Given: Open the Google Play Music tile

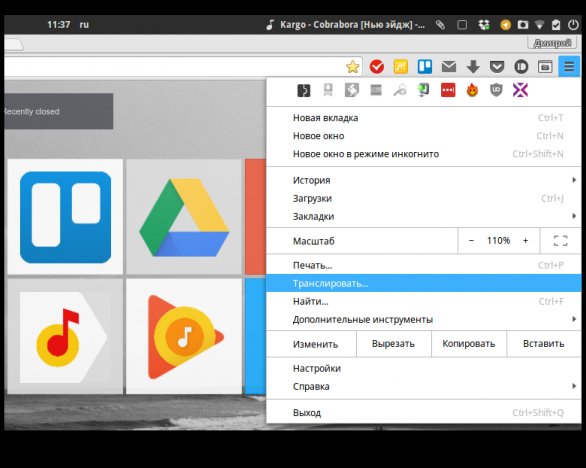Looking at the screenshot, I should [184, 336].
